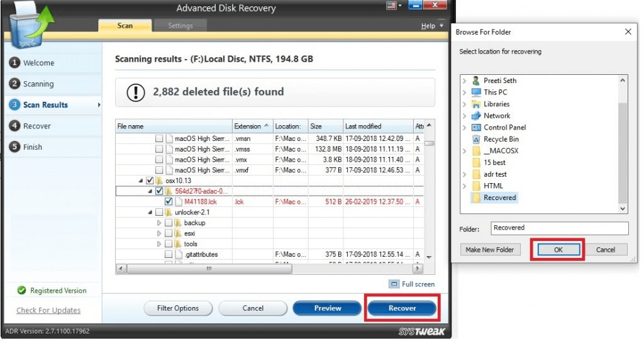Click the unlocker-2.1 folder icon

[169, 213]
